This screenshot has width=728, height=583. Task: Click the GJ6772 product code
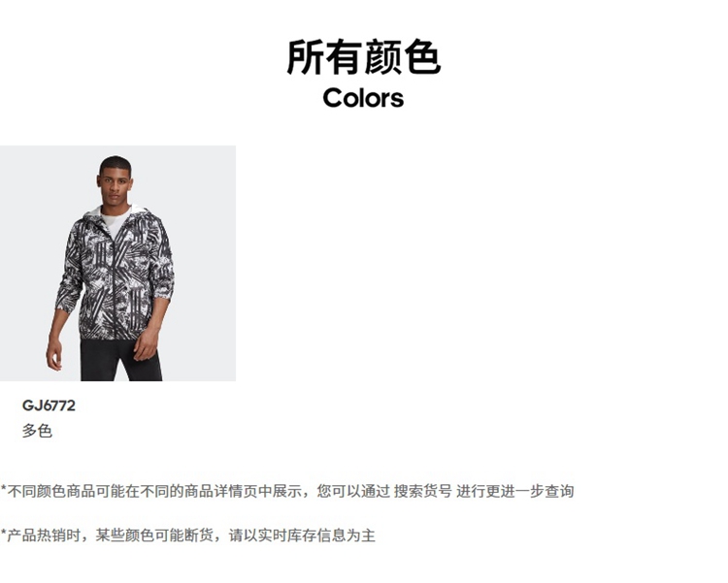(x=49, y=405)
